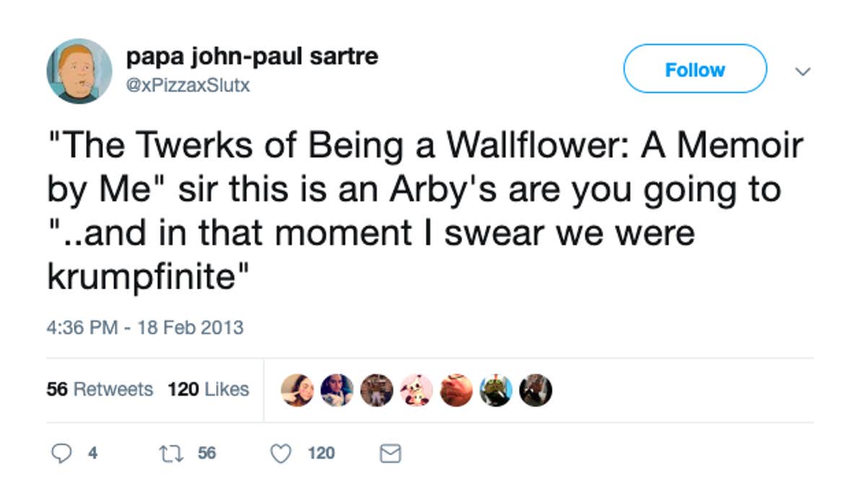Open the first liker avatar with closed eyes

(x=298, y=389)
